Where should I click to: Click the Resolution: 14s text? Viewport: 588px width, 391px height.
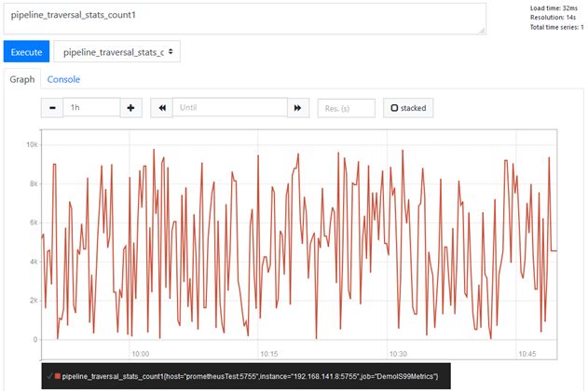[x=553, y=18]
